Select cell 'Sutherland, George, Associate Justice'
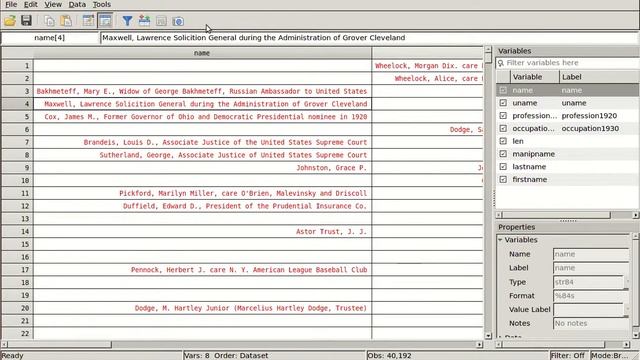 [202, 155]
